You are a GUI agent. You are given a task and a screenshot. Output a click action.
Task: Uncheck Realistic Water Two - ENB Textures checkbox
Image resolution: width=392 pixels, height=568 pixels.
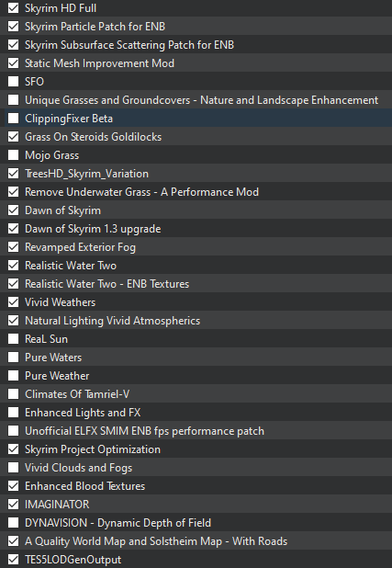point(14,284)
